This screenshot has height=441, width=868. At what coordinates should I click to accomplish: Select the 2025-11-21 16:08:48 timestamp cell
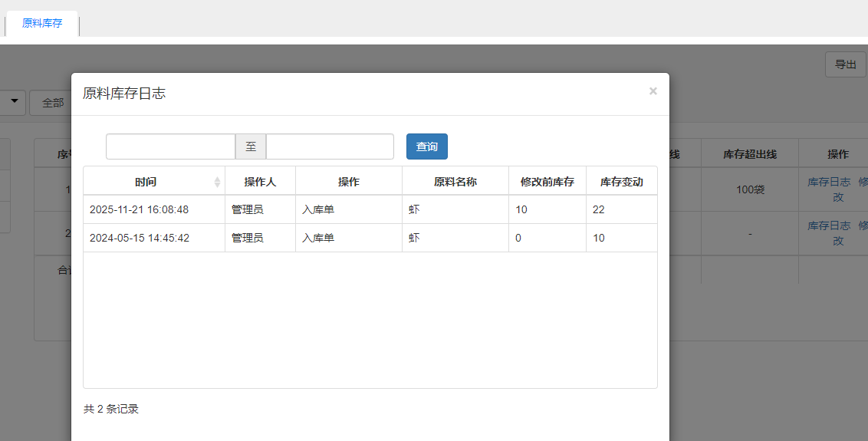tap(139, 209)
